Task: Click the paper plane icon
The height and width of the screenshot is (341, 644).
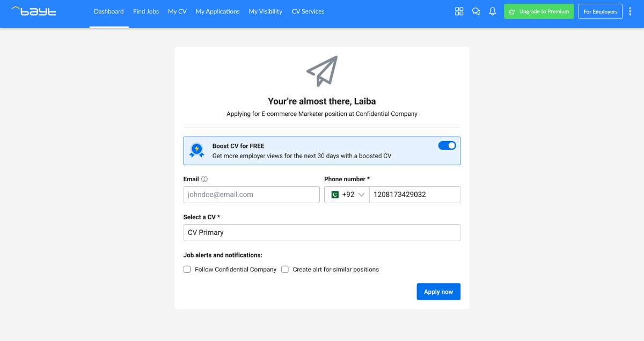Action: point(322,71)
